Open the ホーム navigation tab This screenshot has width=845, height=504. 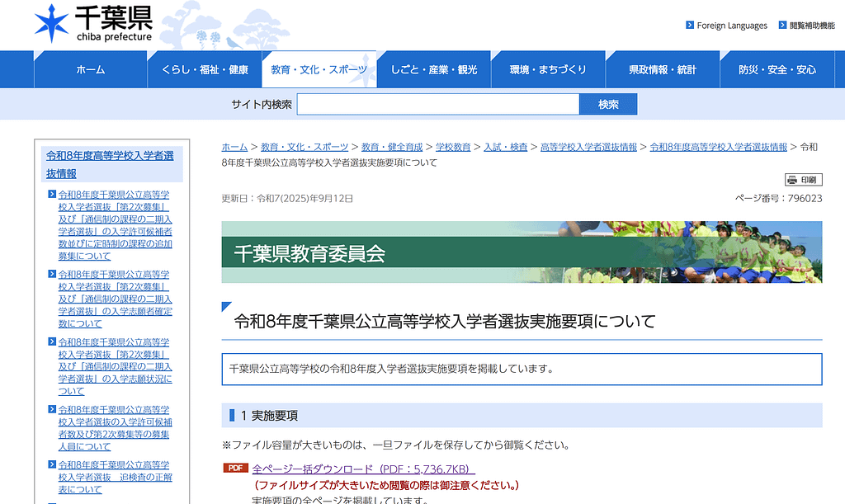tap(90, 69)
